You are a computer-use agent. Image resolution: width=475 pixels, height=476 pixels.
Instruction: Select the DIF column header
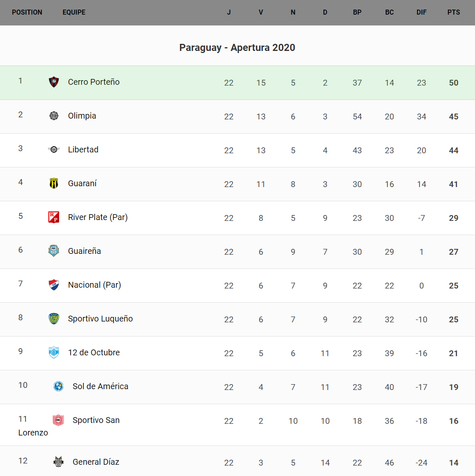coord(422,13)
